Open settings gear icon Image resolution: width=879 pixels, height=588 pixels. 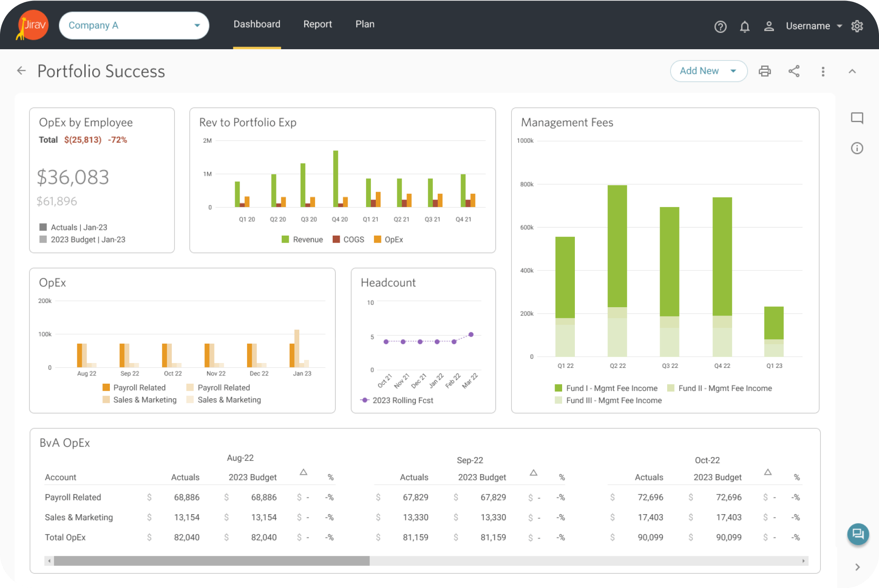pyautogui.click(x=857, y=26)
